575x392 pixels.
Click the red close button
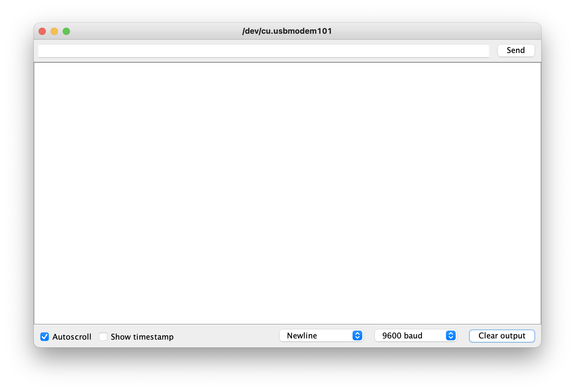42,31
